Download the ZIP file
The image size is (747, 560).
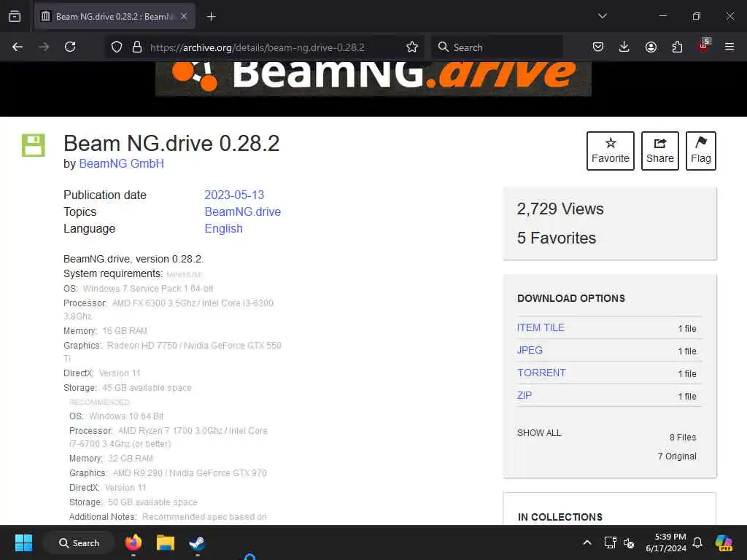[x=525, y=395]
